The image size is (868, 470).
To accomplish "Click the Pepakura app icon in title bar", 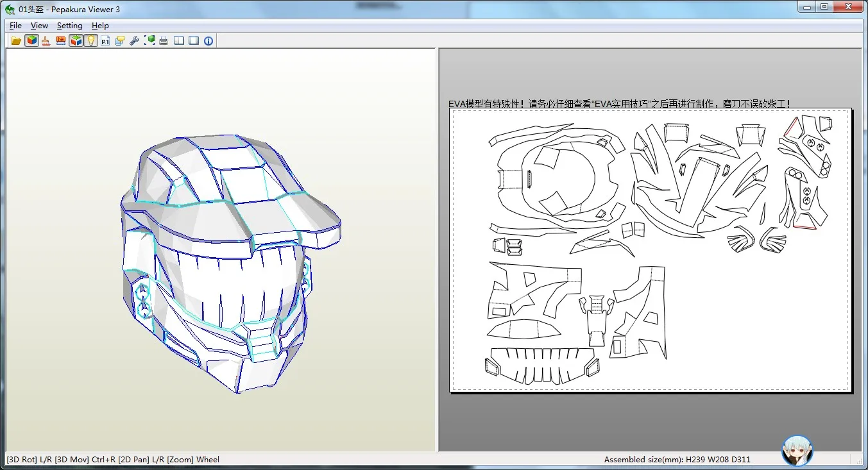I will click(10, 9).
